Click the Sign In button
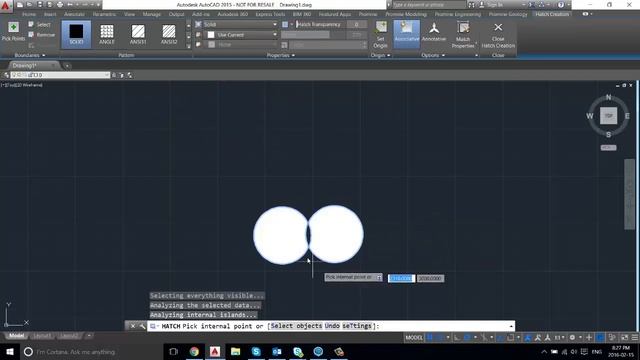The image size is (640, 360). tap(491, 4)
